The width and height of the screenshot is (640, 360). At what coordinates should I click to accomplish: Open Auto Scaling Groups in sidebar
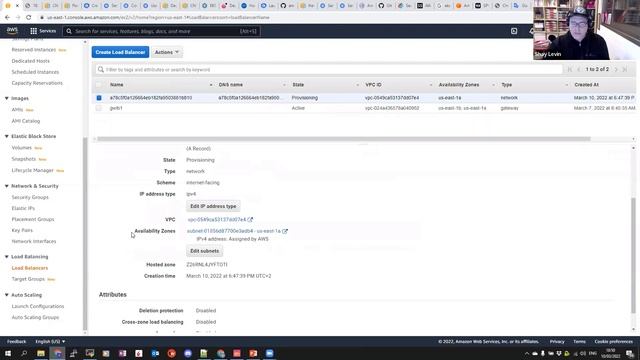(x=36, y=318)
